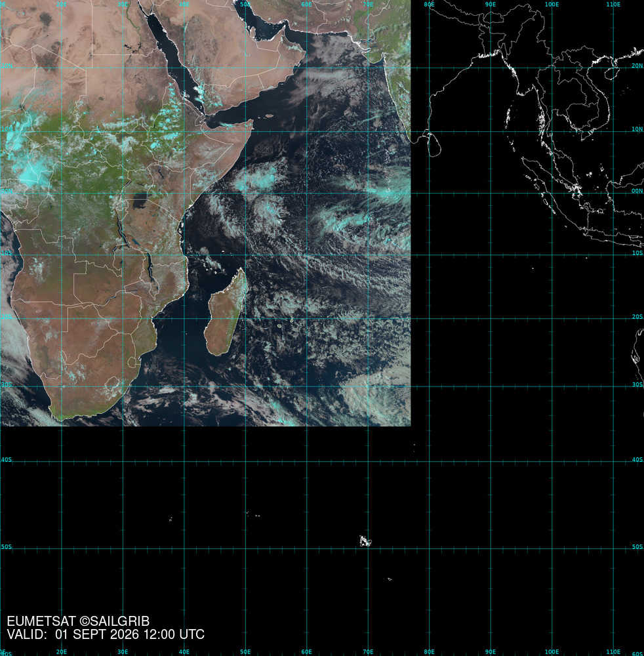The width and height of the screenshot is (644, 656).
Task: Click Lake Victoria in East Africa
Action: 140,201
